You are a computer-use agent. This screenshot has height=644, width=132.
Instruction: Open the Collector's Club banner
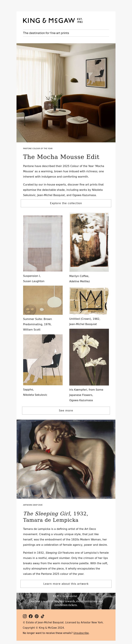pyautogui.click(x=66, y=601)
